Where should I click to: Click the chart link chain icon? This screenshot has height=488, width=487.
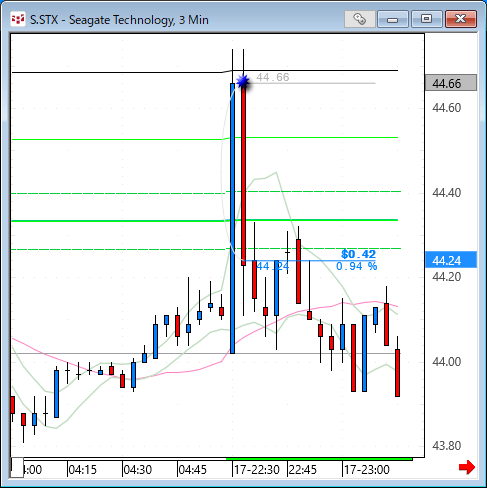coord(359,19)
